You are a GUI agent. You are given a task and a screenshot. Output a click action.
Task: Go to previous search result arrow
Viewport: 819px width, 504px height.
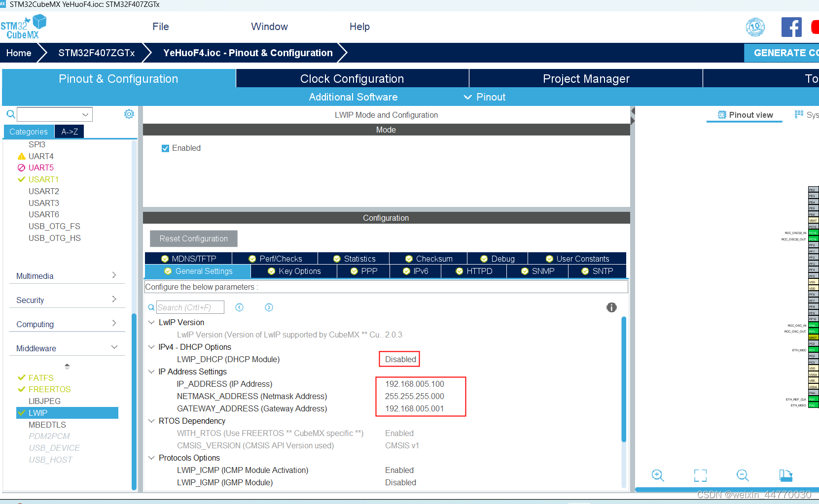pyautogui.click(x=240, y=307)
